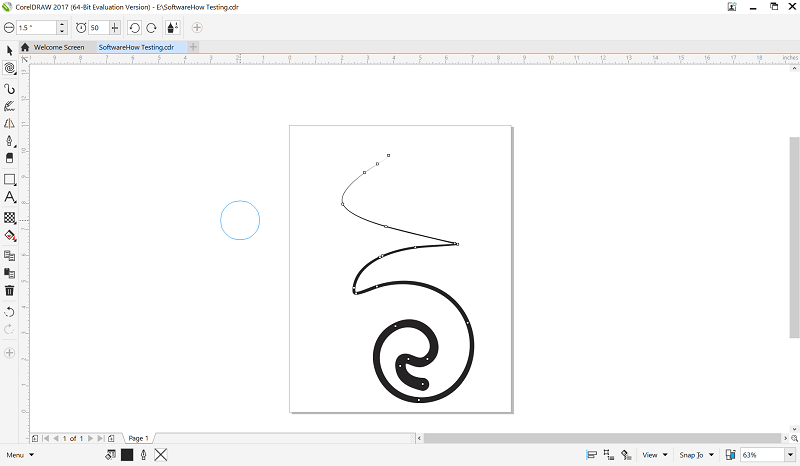Click the trash Delete icon

coord(9,291)
